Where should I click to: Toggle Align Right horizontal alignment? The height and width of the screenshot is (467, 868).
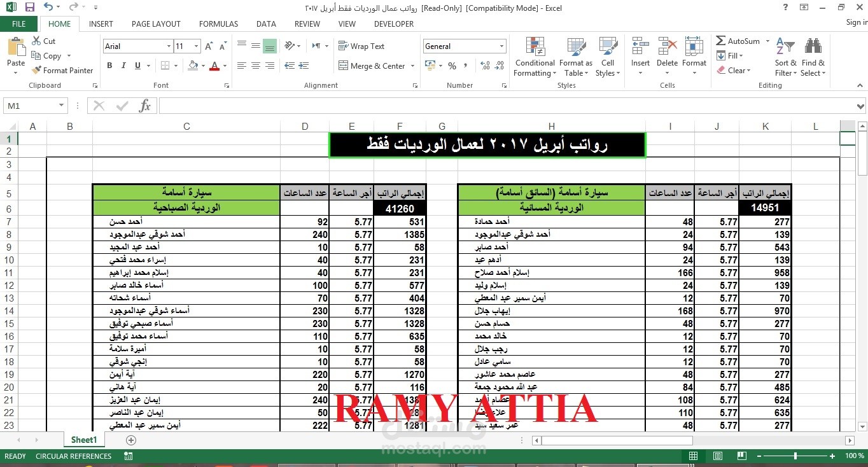click(269, 66)
